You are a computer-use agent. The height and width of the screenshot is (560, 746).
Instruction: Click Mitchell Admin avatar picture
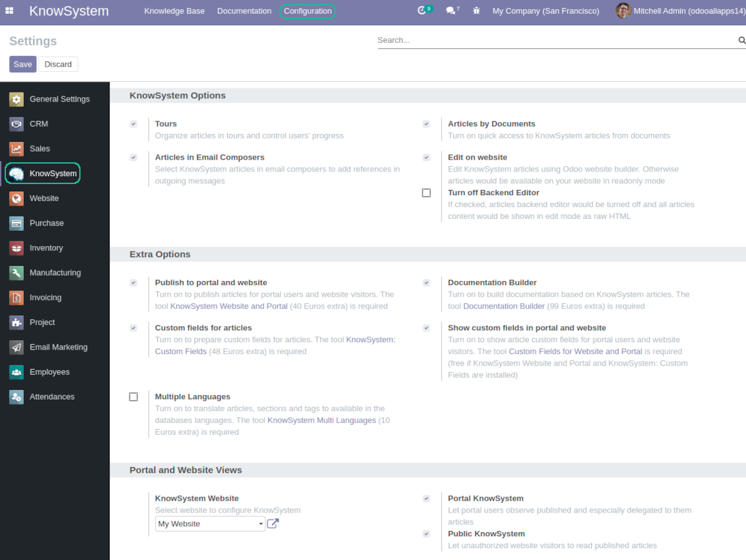[x=623, y=11]
